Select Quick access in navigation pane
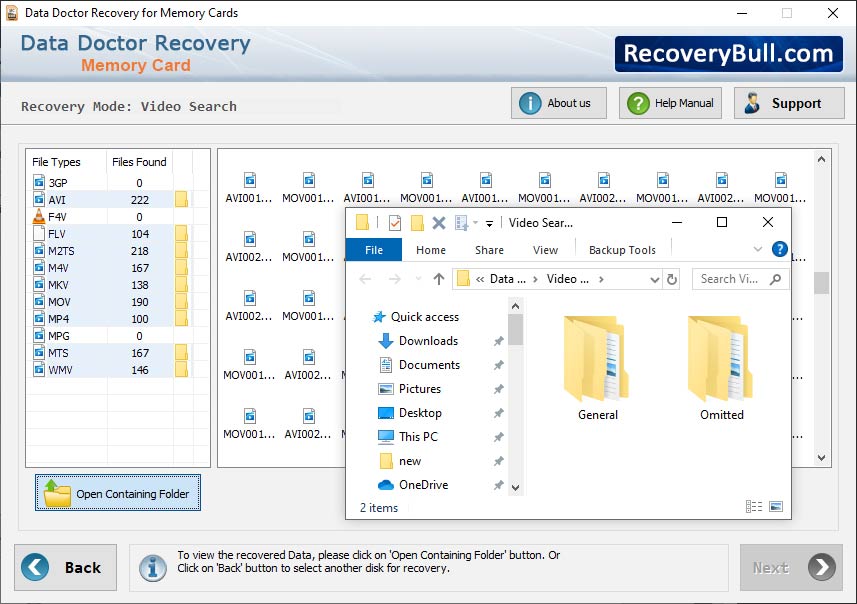Viewport: 857px width, 604px height. click(415, 316)
